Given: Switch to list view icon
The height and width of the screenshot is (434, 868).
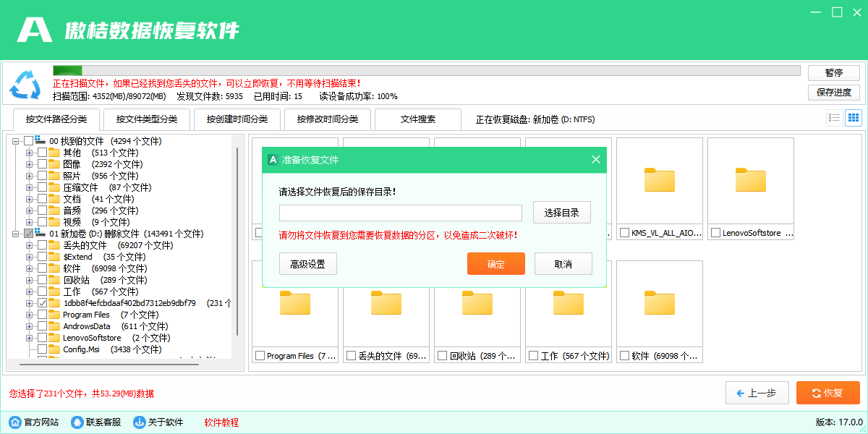Looking at the screenshot, I should 835,118.
